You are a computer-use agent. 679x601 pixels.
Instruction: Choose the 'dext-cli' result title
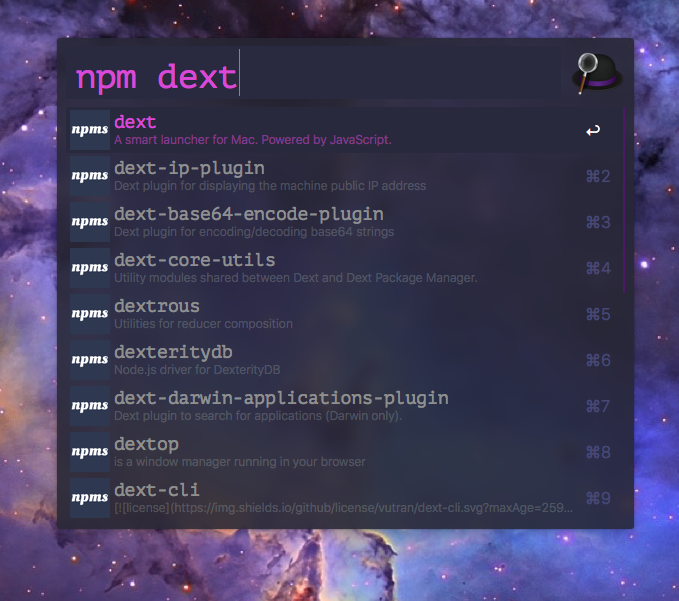(x=157, y=490)
